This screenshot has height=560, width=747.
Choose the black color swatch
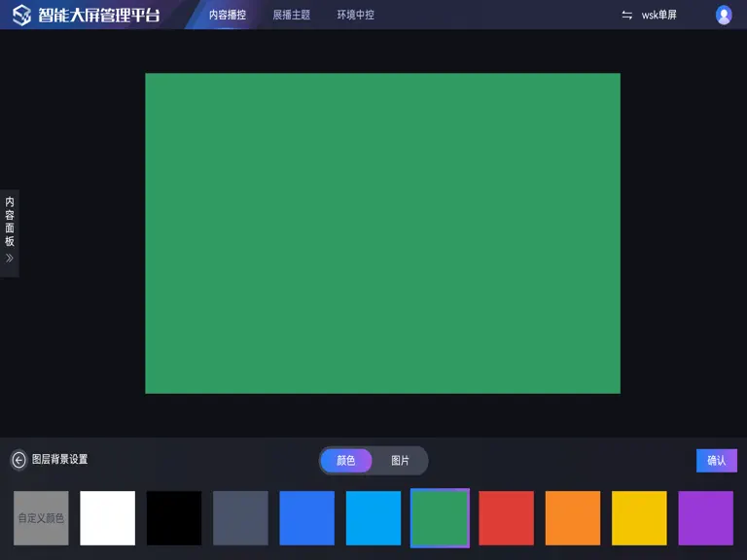[x=174, y=518]
